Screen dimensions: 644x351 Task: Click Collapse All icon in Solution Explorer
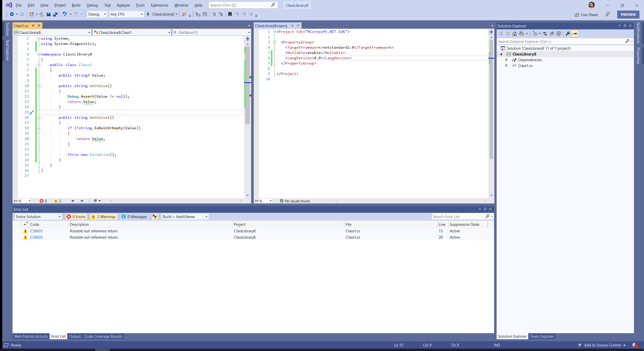(552, 34)
